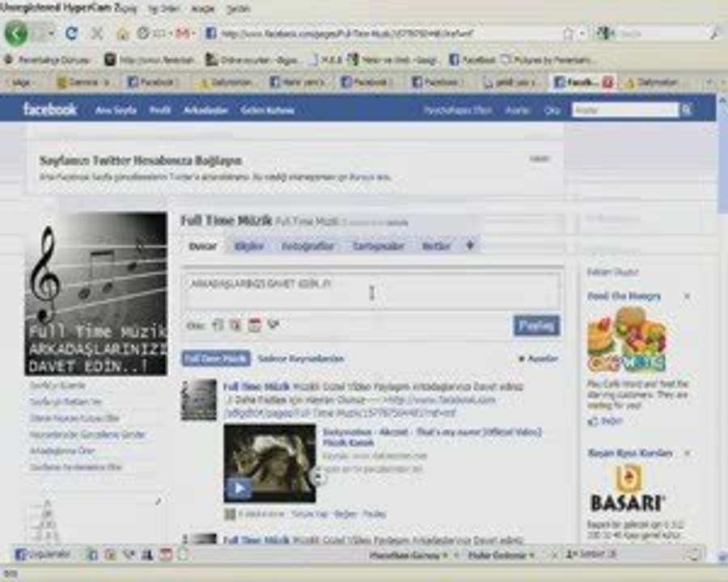Select the Bilgiler page tab

pos(249,246)
